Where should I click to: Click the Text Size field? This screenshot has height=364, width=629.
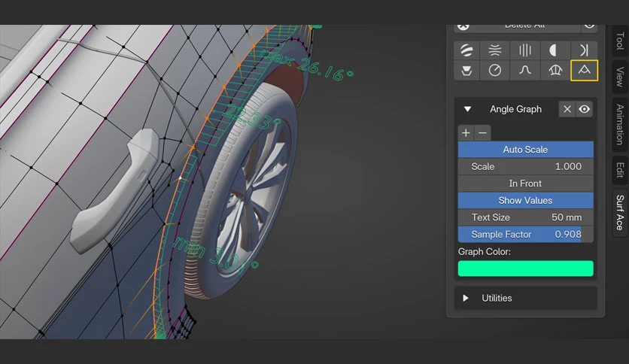[525, 217]
